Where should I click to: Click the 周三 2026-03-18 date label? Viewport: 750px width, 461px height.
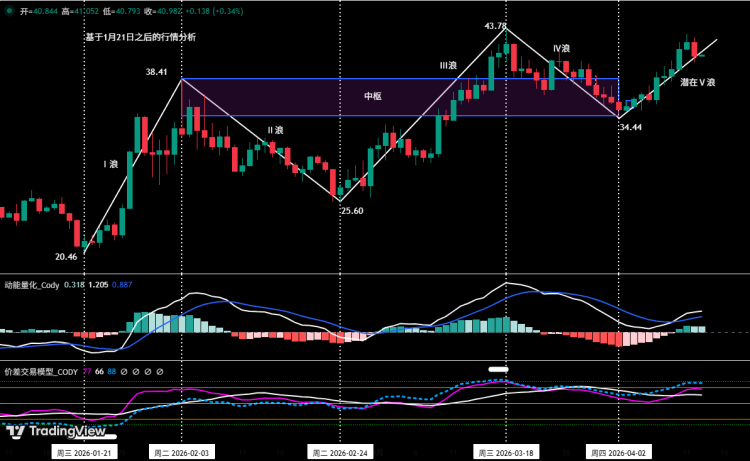pyautogui.click(x=506, y=453)
